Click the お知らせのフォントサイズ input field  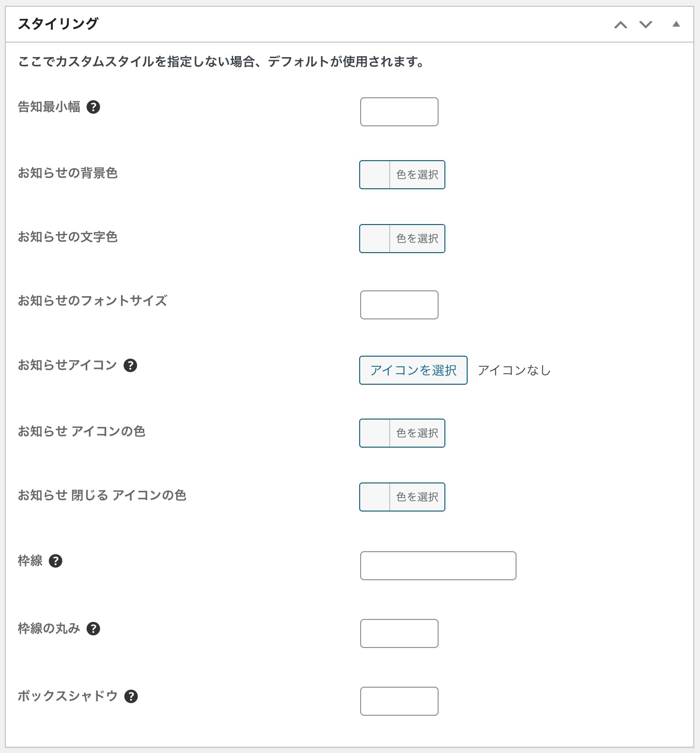click(x=399, y=305)
